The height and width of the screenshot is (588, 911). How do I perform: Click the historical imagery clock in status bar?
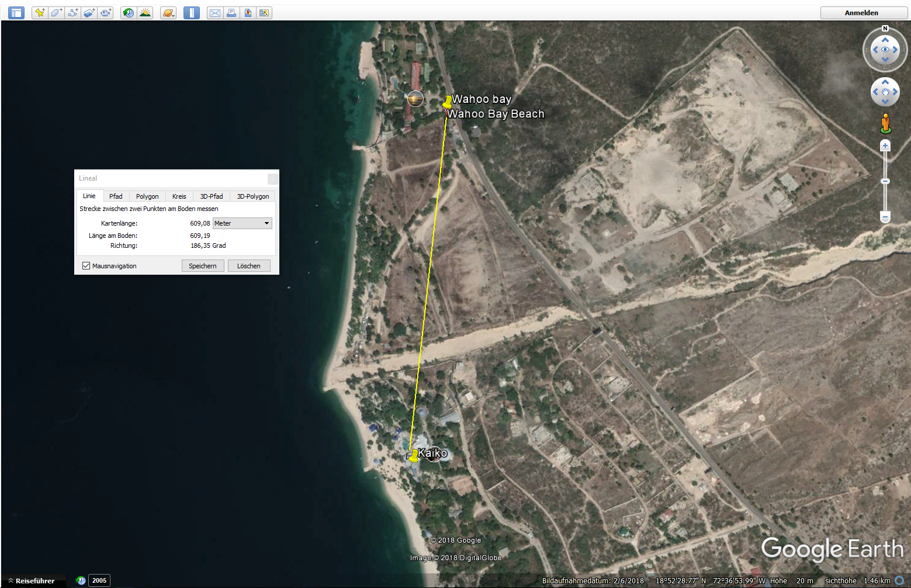coord(81,580)
